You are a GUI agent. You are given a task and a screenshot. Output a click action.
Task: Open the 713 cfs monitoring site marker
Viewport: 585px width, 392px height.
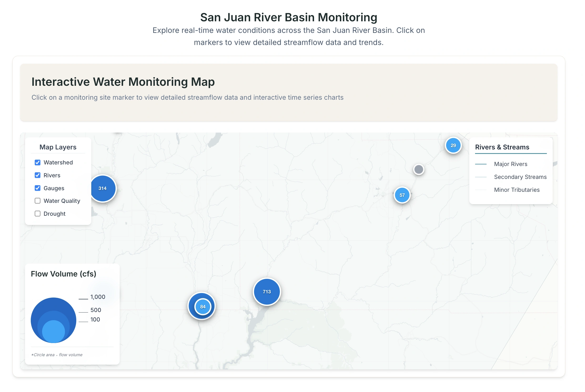267,292
